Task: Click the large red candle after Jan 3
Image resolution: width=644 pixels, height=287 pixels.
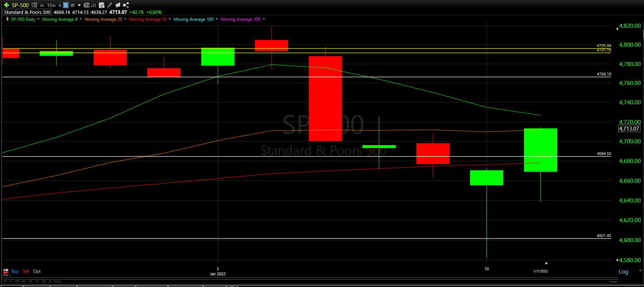Action: (x=325, y=98)
